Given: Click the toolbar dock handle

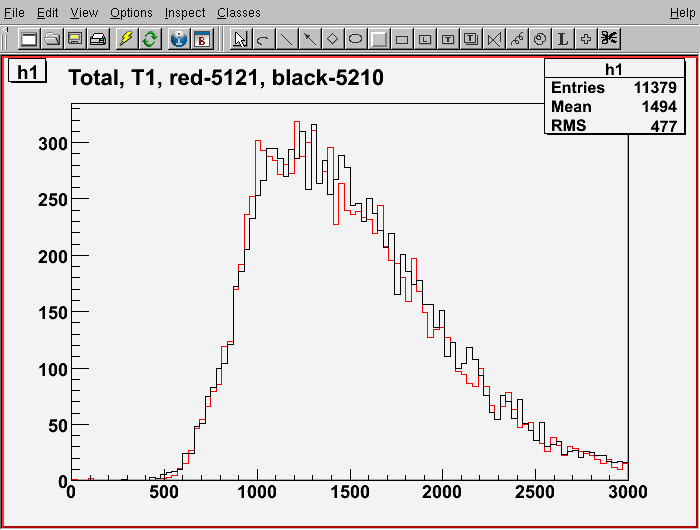Looking at the screenshot, I should pyautogui.click(x=4, y=38).
